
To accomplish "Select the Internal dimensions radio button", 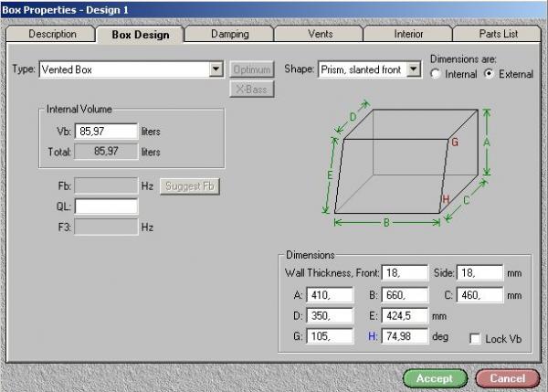I will pyautogui.click(x=437, y=74).
